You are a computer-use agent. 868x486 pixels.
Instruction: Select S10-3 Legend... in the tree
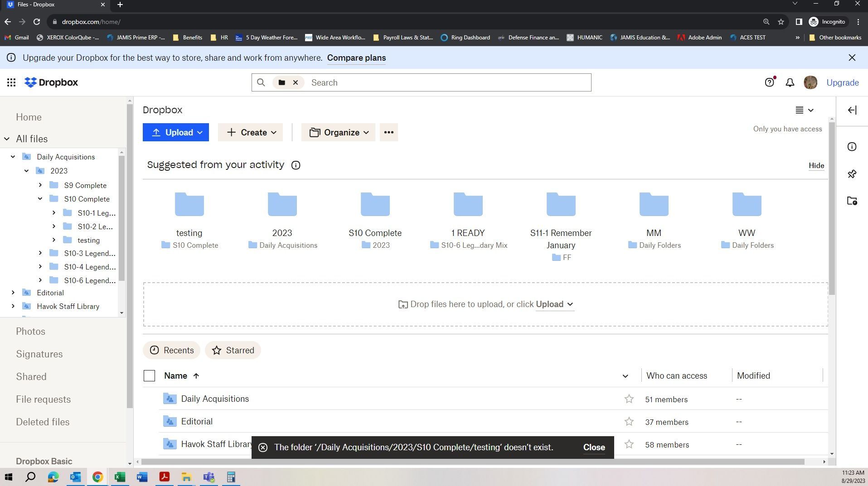[x=90, y=253]
